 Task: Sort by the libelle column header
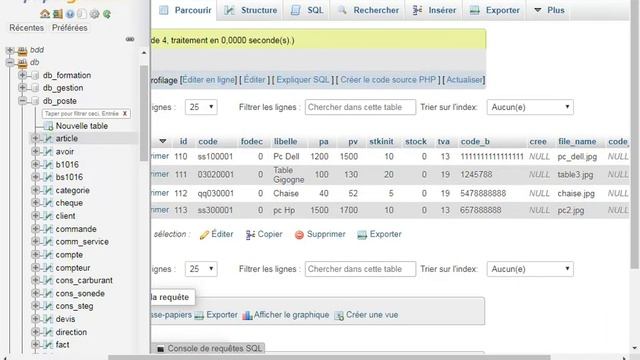[285, 141]
